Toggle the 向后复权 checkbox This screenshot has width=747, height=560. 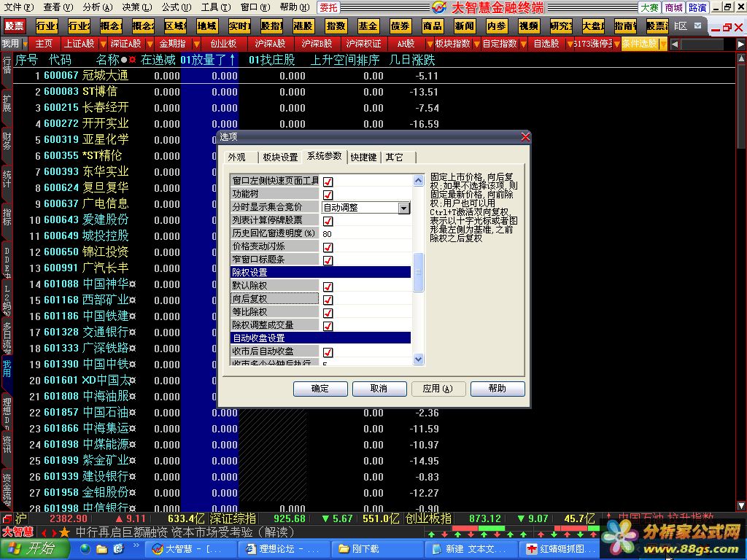tap(328, 300)
